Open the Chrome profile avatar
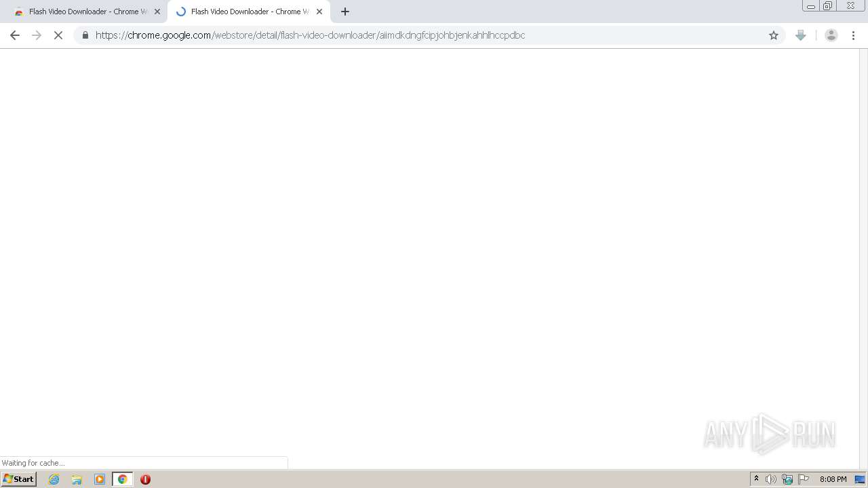The image size is (868, 488). pos(831,35)
